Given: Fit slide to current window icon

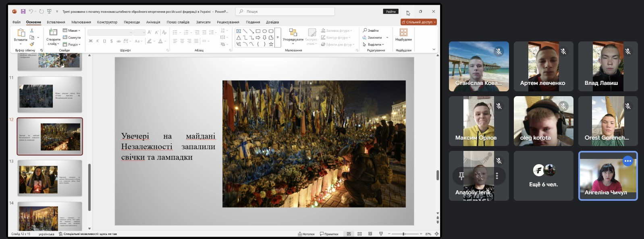Looking at the screenshot, I should (436, 234).
